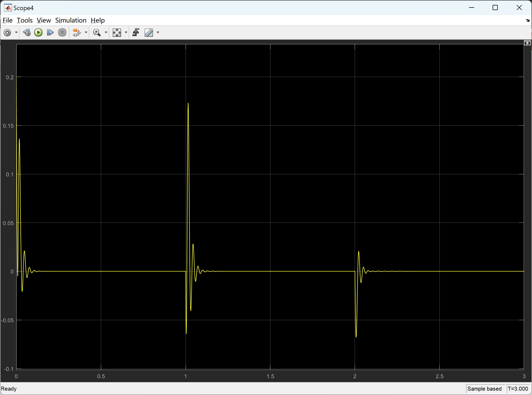This screenshot has height=395, width=532.
Task: Click the Step Back button
Action: pos(27,33)
